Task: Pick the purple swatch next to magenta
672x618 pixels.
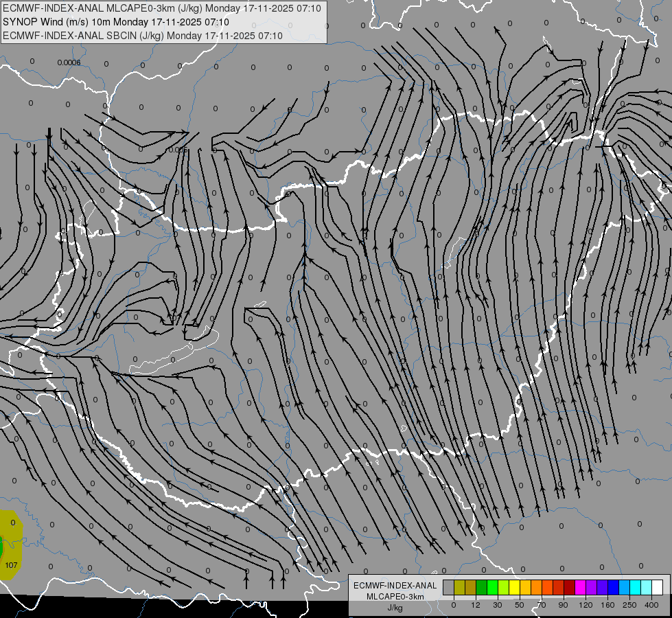Action: pyautogui.click(x=592, y=587)
